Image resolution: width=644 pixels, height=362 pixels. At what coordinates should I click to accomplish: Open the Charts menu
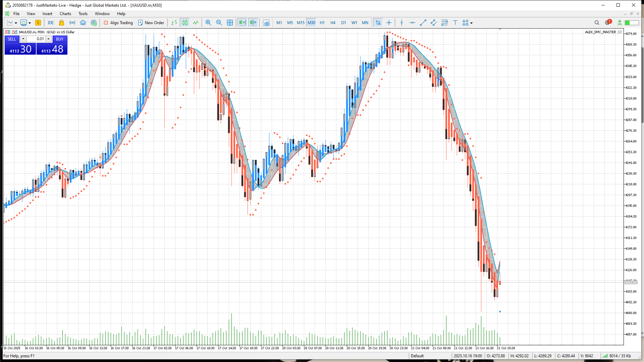point(65,14)
